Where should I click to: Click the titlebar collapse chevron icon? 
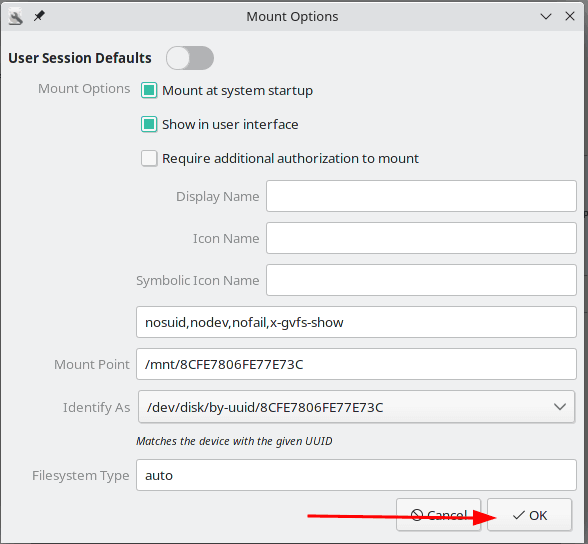coord(546,16)
